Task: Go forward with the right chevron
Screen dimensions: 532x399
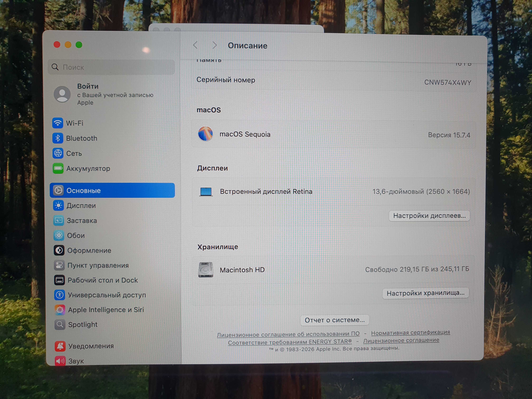Action: pos(215,45)
